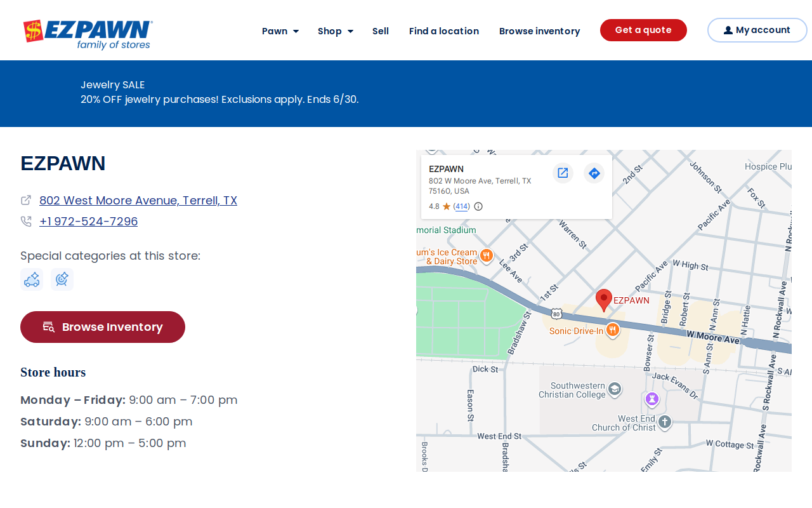
Task: Click the first special category icon
Action: click(x=32, y=279)
